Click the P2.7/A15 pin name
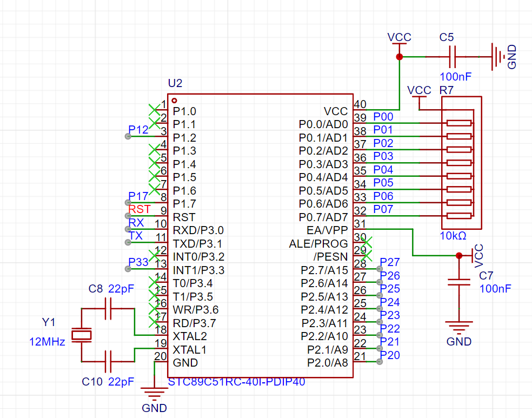This screenshot has width=532, height=418. tap(324, 270)
